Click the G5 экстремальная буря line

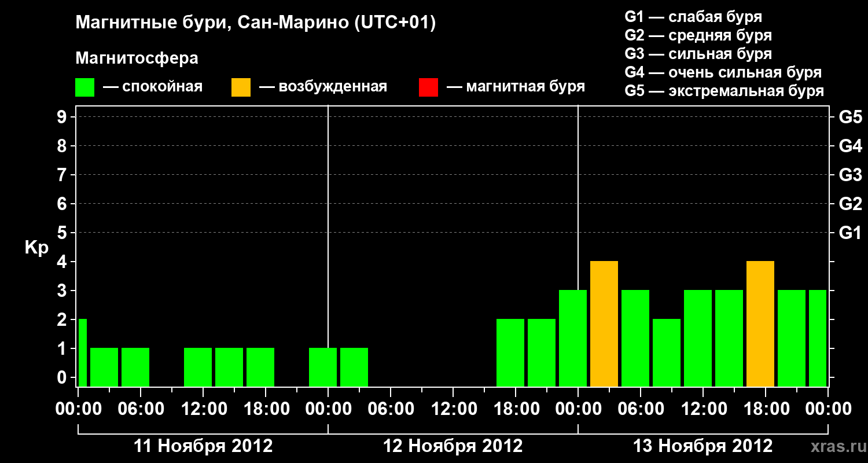(724, 91)
